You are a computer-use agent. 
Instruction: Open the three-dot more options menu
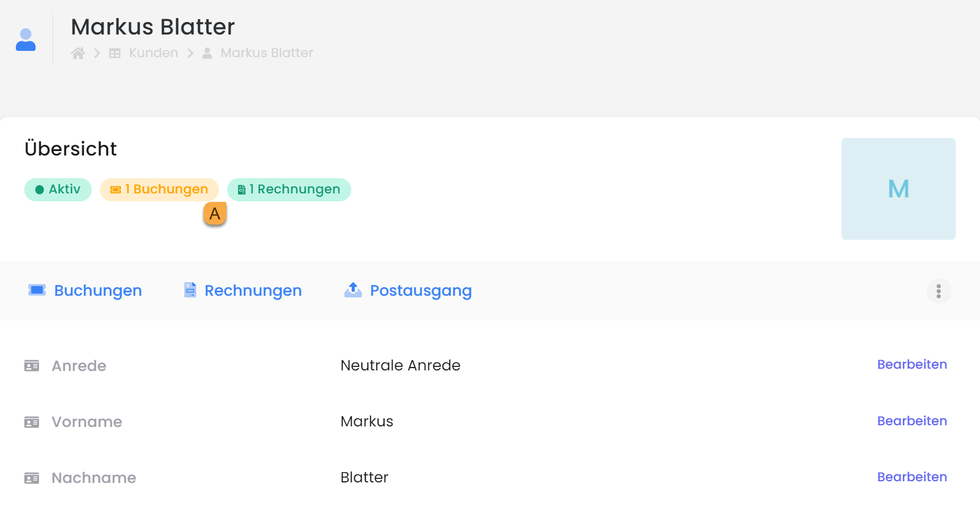tap(938, 291)
